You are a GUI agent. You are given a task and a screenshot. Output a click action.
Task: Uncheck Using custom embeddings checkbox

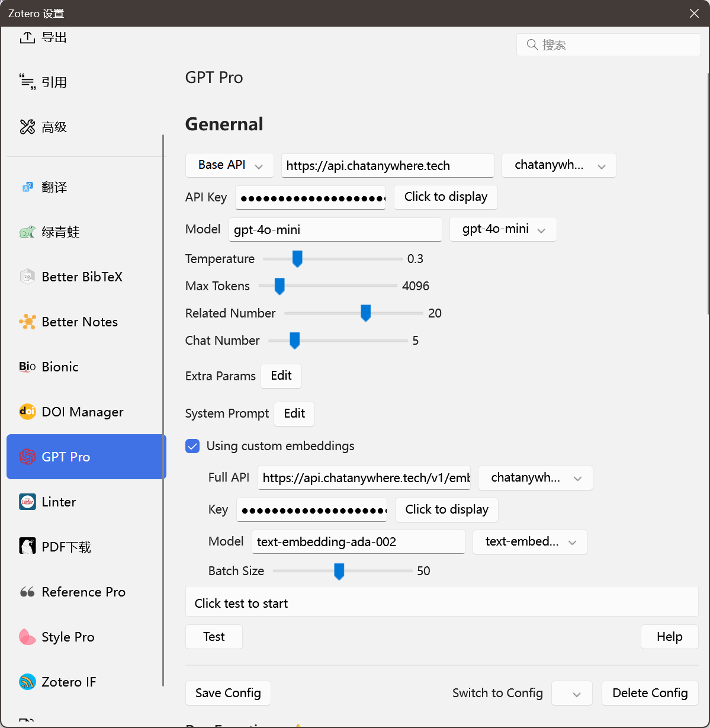coord(192,446)
